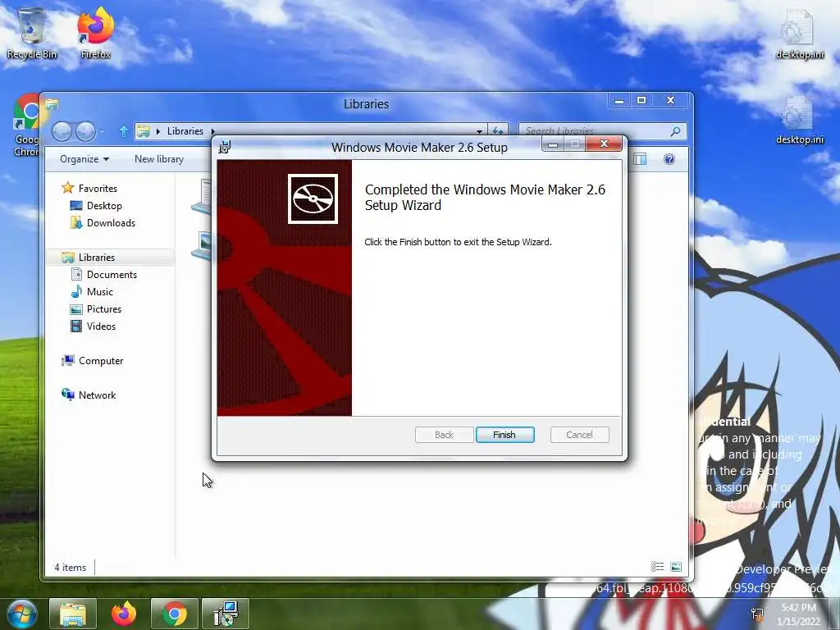This screenshot has width=840, height=630.
Task: Switch to large icons view in status bar
Action: tap(676, 567)
